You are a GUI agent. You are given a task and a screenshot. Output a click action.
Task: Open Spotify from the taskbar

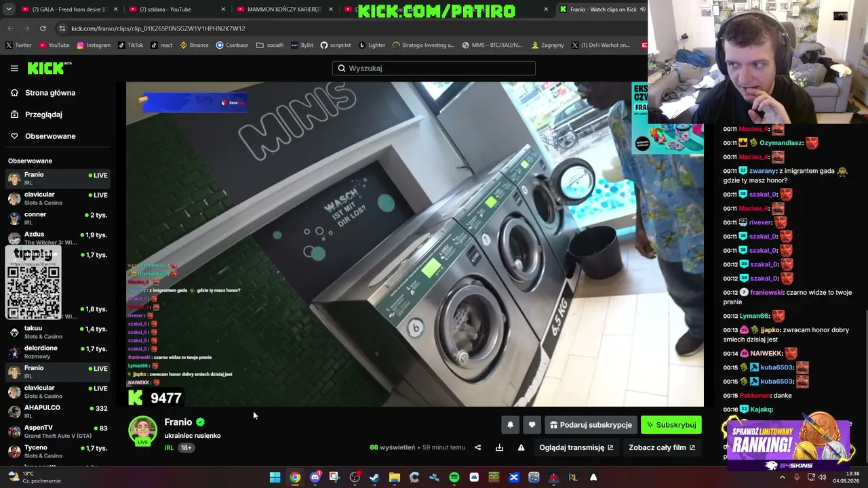click(454, 478)
